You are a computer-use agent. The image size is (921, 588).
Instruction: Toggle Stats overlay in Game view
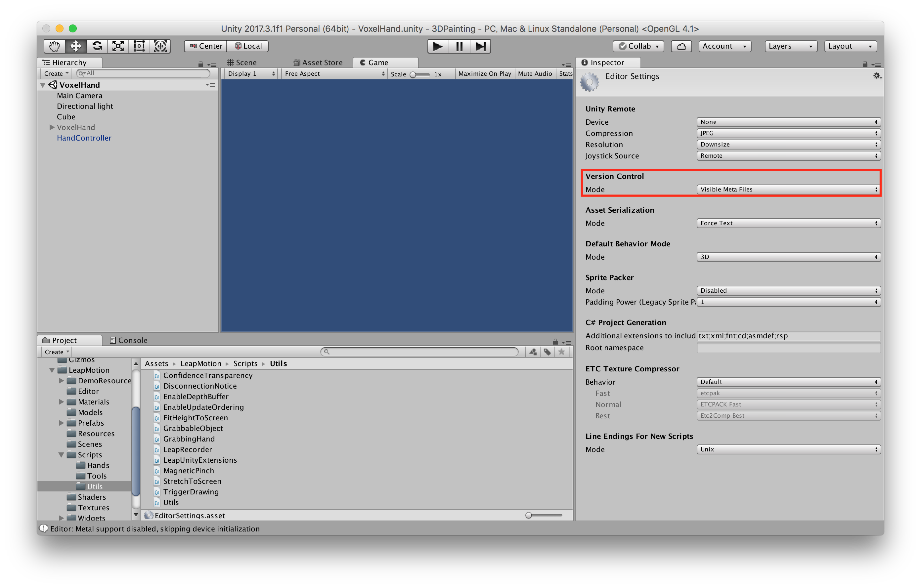point(565,73)
